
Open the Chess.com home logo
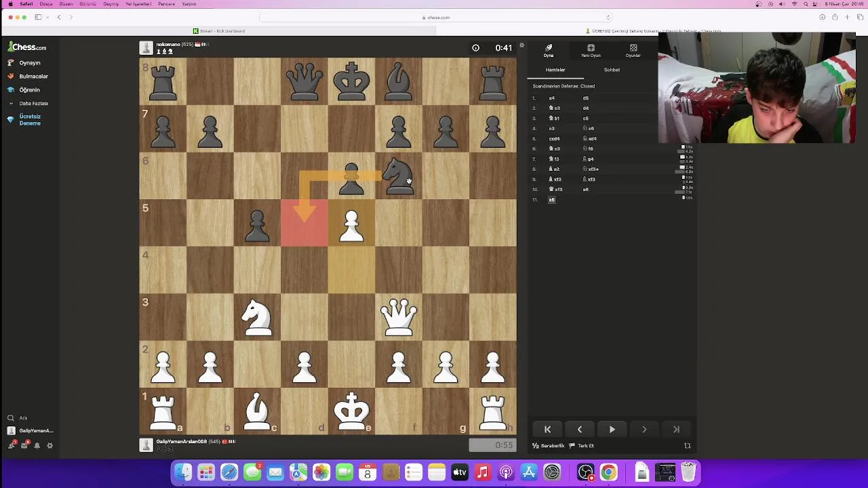[x=27, y=47]
